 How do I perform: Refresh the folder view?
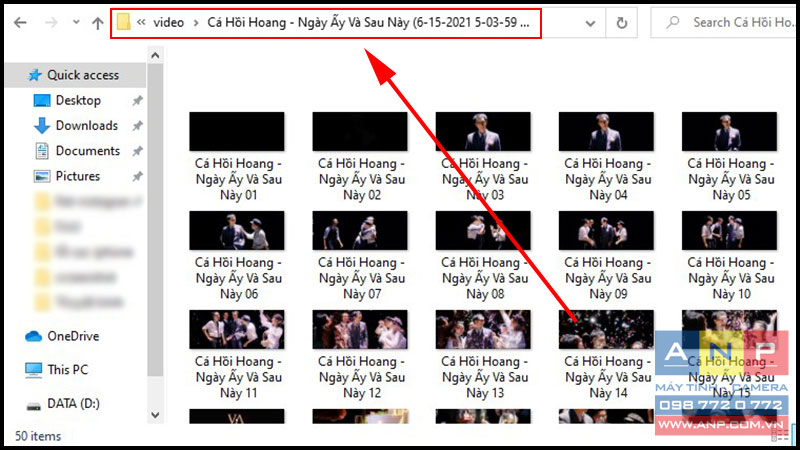[621, 23]
